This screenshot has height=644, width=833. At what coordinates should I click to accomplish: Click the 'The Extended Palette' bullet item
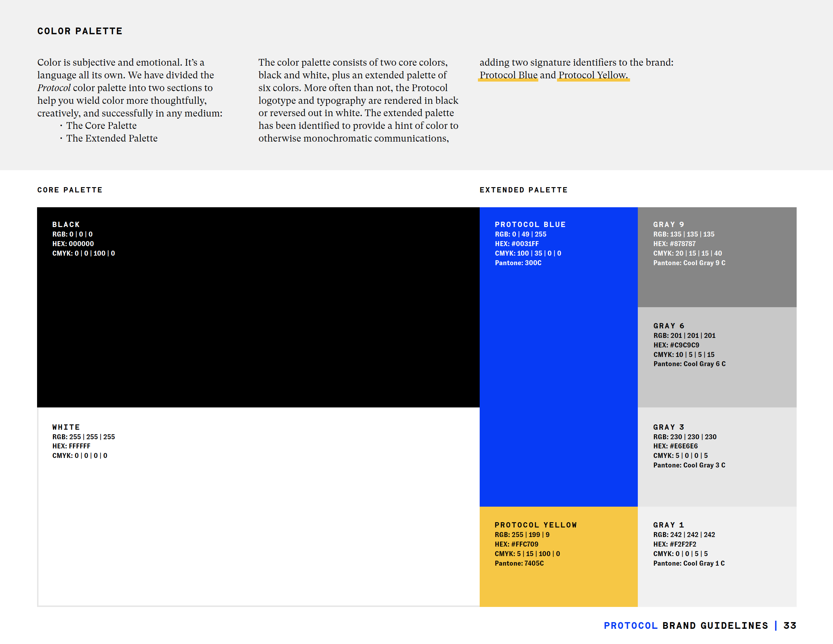[x=112, y=138]
